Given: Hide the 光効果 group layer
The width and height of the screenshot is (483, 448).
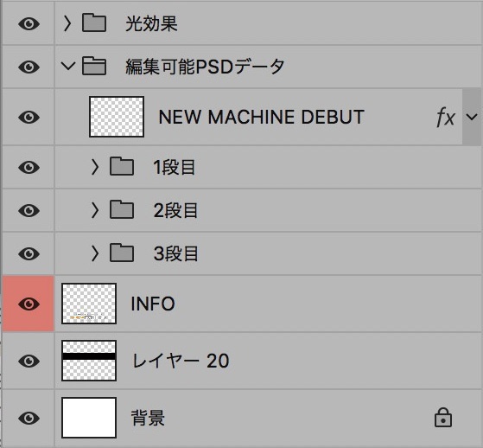Looking at the screenshot, I should pos(29,24).
